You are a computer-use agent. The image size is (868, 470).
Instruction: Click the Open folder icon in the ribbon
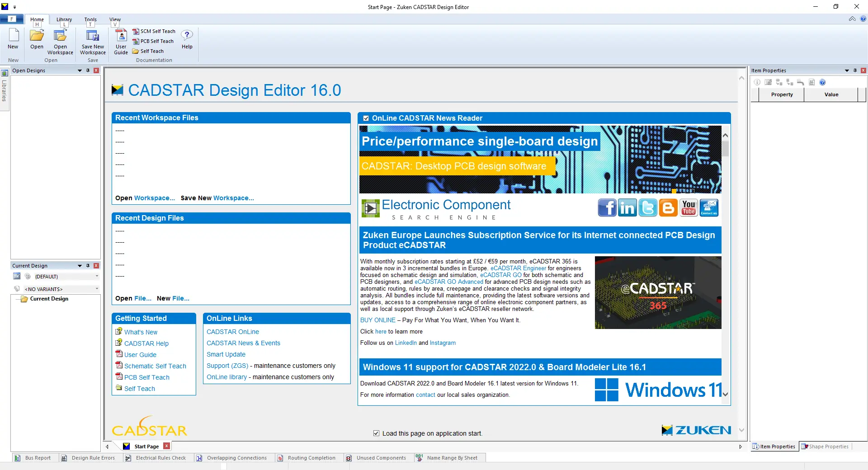[37, 35]
